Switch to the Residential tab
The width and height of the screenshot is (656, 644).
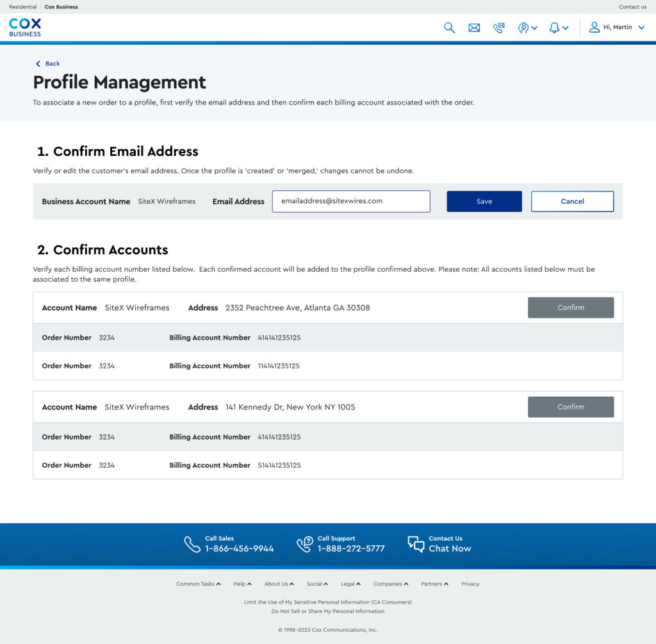[22, 7]
